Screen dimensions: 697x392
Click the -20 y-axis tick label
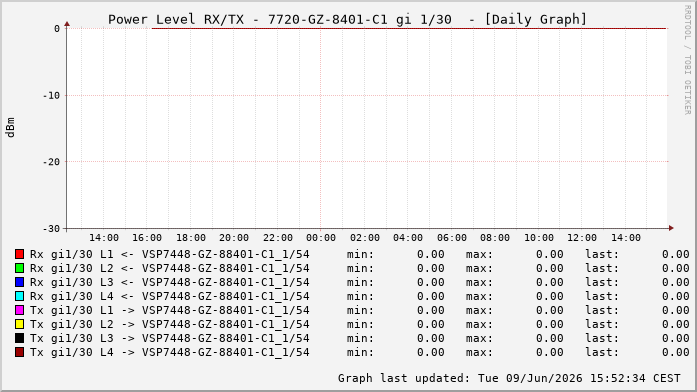[x=51, y=162]
